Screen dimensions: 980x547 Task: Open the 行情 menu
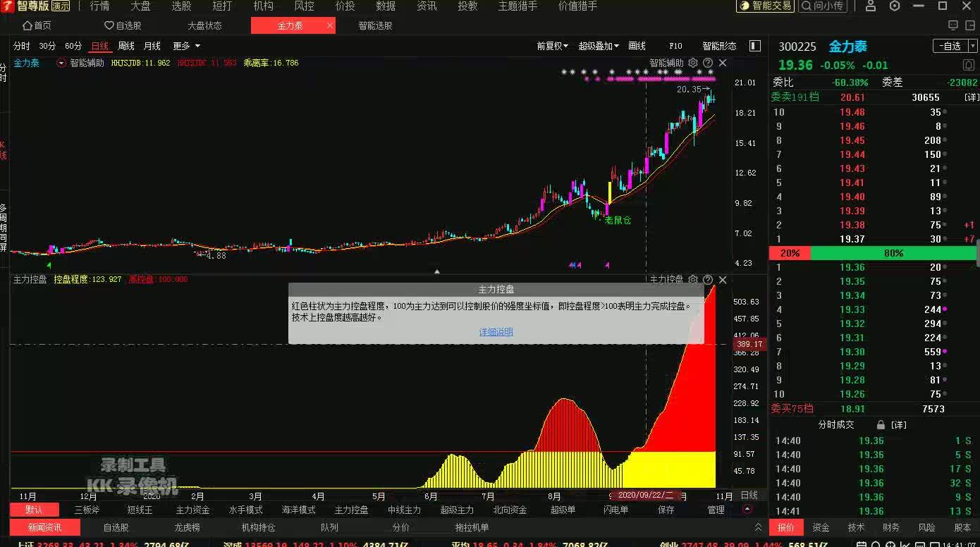pyautogui.click(x=99, y=6)
